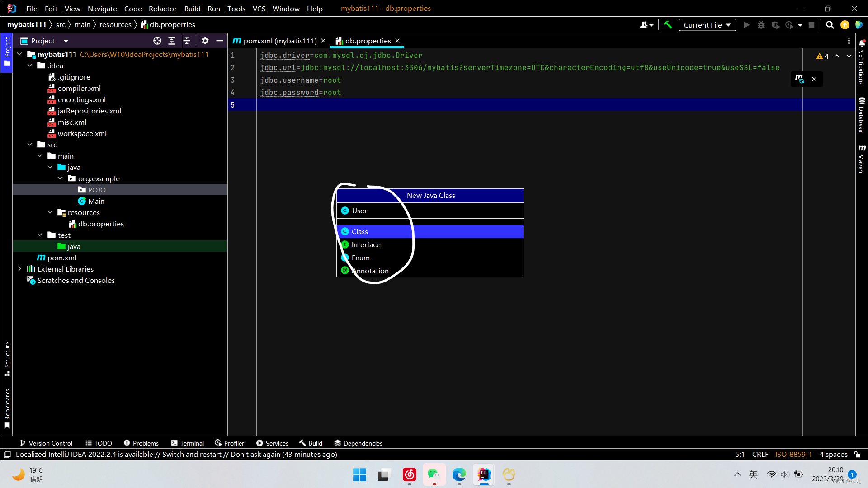Open Project panel settings gear
The height and width of the screenshot is (488, 868).
(x=205, y=41)
